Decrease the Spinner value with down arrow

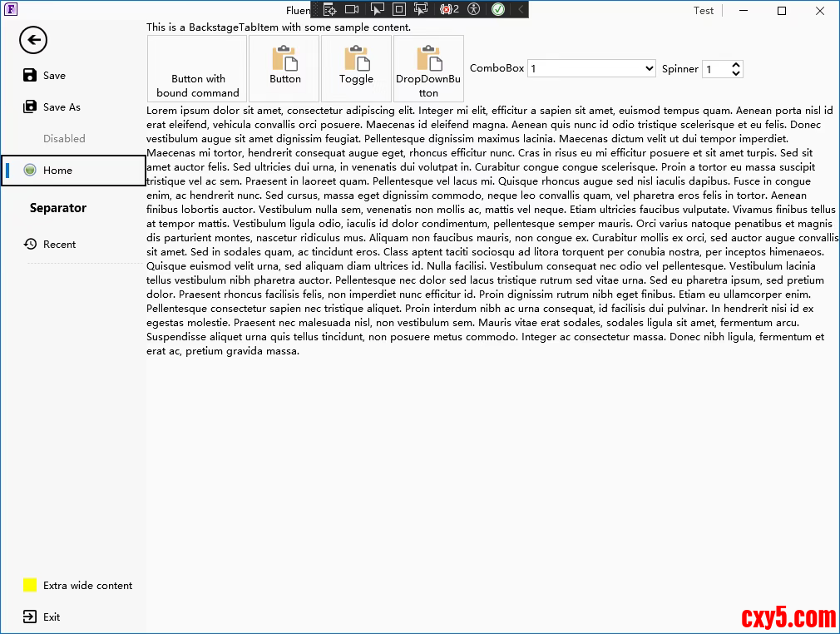coord(735,73)
